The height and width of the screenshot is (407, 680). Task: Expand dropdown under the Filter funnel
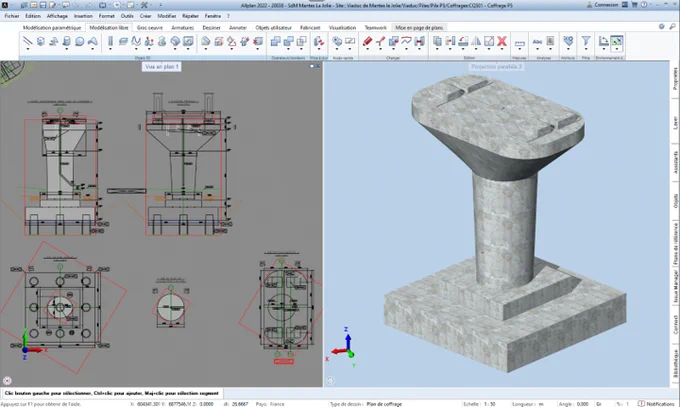point(586,49)
